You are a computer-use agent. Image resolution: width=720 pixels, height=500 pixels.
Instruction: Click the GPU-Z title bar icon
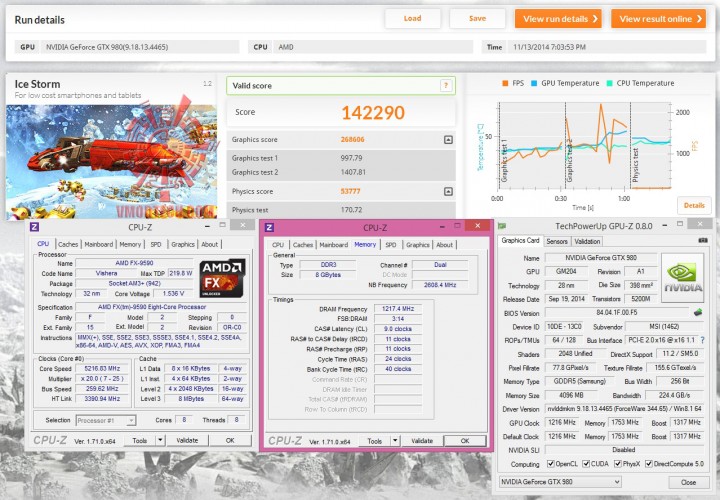(x=502, y=226)
